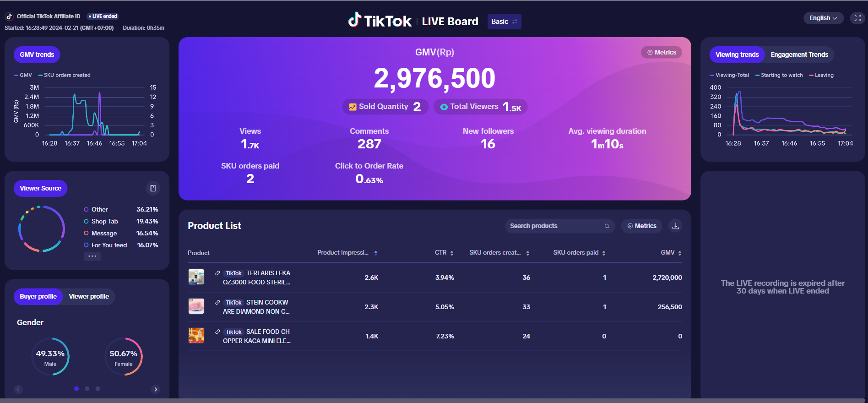Toggle SKU orders created legend series
Screen dimensions: 868x403
(65, 75)
